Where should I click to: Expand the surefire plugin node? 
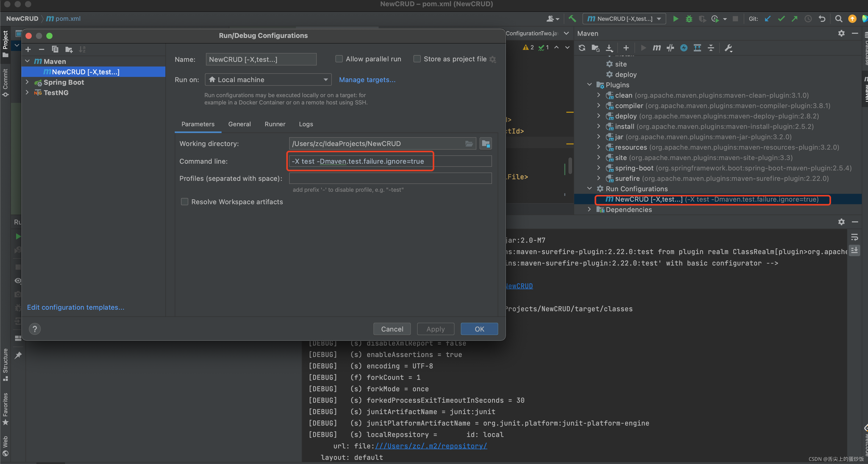tap(598, 178)
